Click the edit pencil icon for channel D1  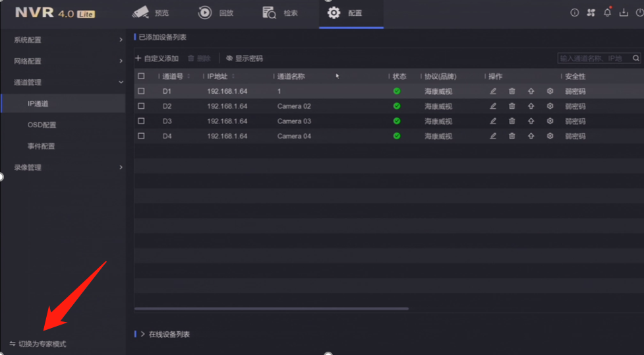pyautogui.click(x=492, y=91)
